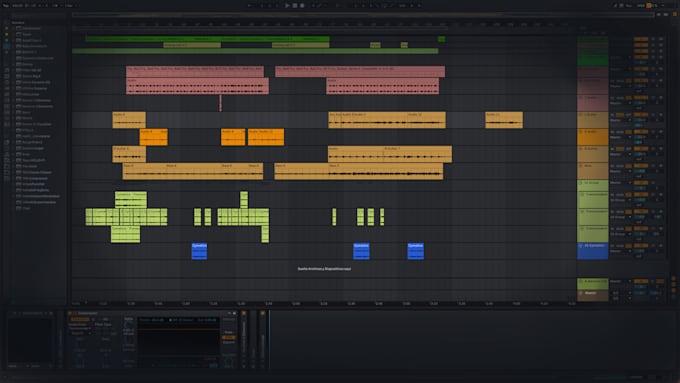
Task: Start playback with the transport Play button
Action: [x=287, y=6]
